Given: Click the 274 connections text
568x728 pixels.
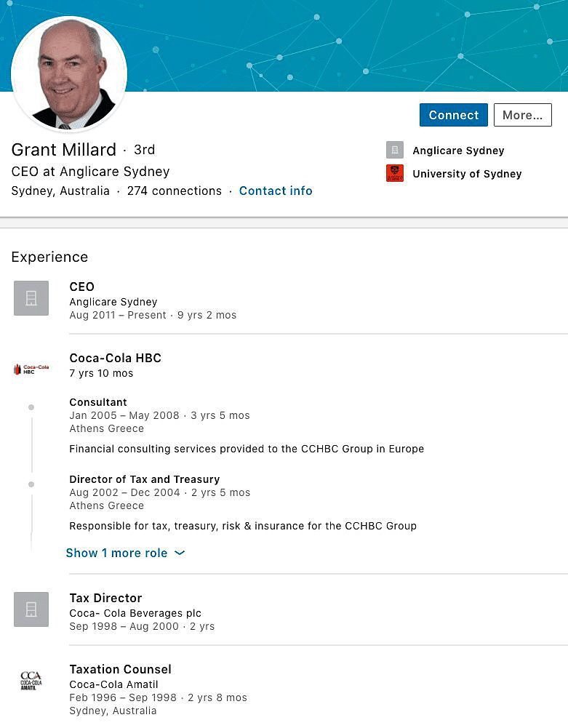Looking at the screenshot, I should [x=174, y=191].
